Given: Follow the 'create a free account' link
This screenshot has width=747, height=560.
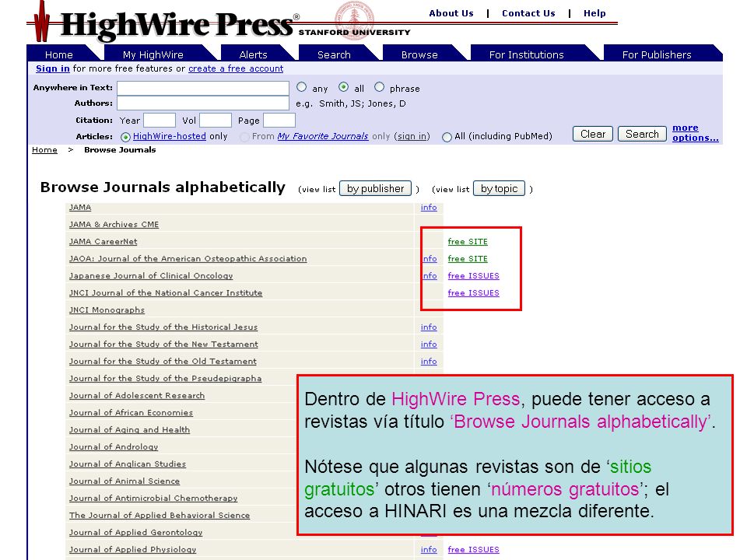Looking at the screenshot, I should pyautogui.click(x=236, y=68).
